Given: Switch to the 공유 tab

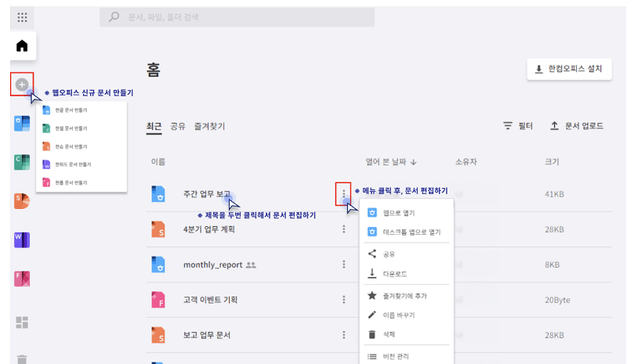Looking at the screenshot, I should (178, 126).
